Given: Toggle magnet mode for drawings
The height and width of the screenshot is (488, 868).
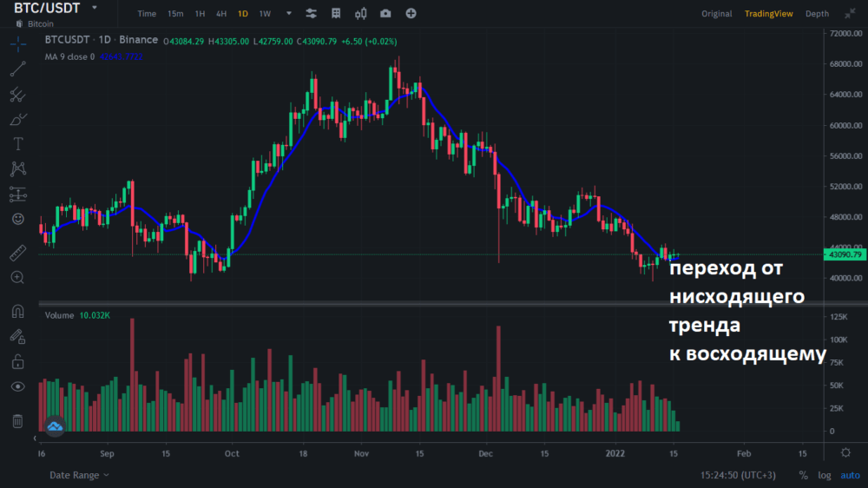Looking at the screenshot, I should pos(17,312).
